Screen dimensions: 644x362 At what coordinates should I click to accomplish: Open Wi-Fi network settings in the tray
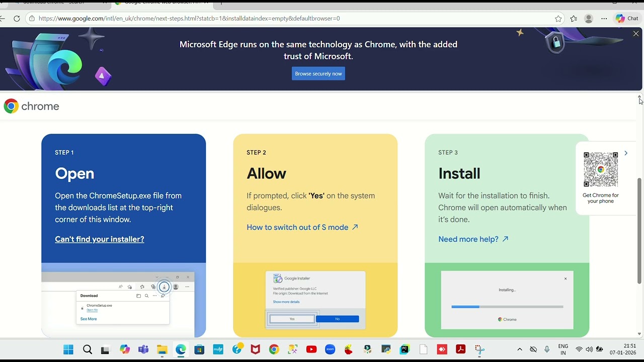coord(579,349)
